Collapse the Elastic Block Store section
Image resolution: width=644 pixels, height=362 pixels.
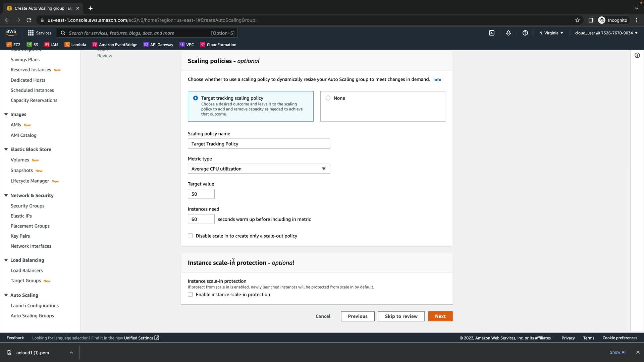point(6,149)
